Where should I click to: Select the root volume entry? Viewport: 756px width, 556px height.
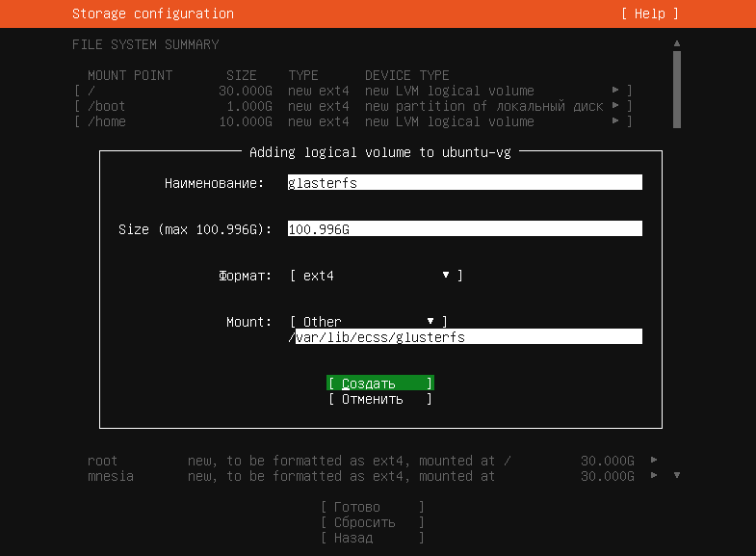[372, 461]
